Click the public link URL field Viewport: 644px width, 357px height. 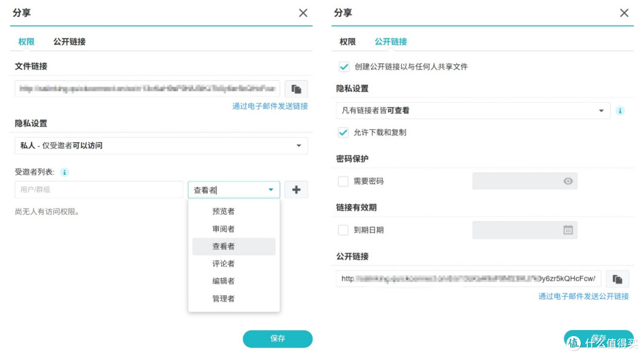point(469,279)
